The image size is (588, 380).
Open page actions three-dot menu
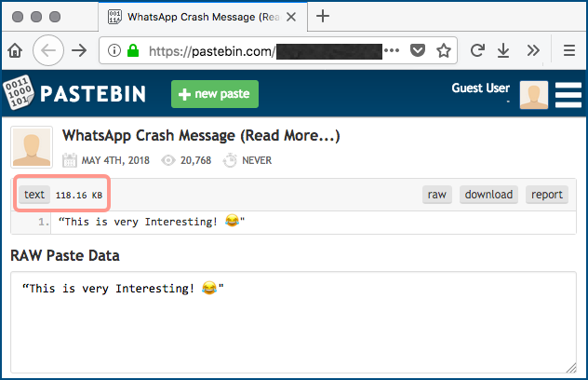(392, 50)
